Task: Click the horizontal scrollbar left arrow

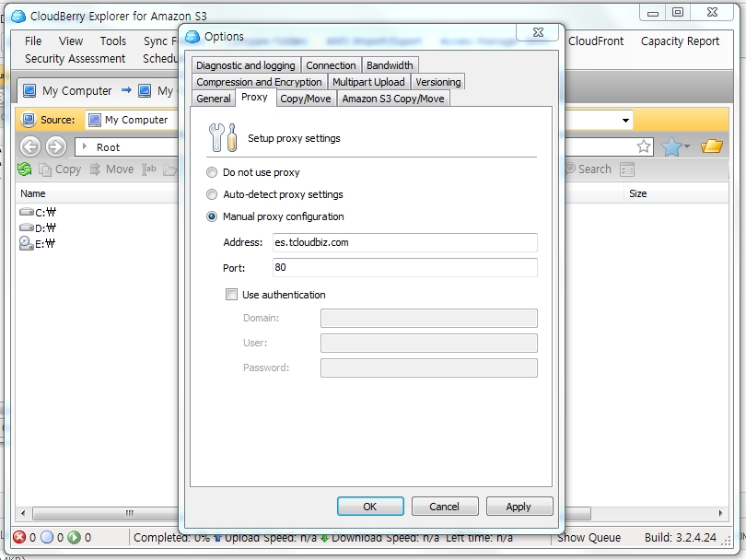Action: tap(23, 513)
